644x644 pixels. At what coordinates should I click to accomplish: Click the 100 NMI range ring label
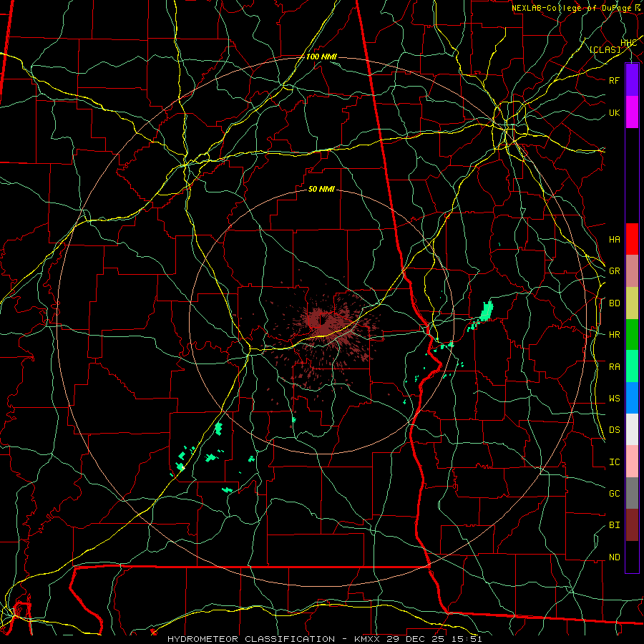(x=321, y=57)
